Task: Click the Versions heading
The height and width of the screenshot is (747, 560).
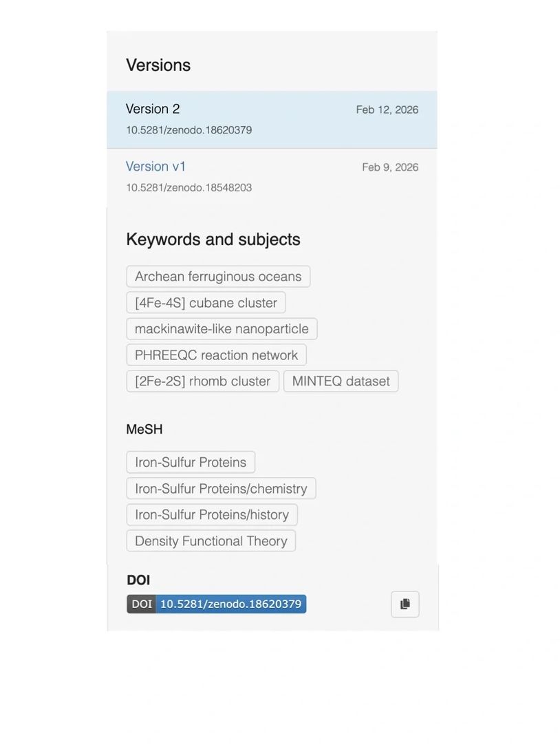Action: tap(158, 65)
